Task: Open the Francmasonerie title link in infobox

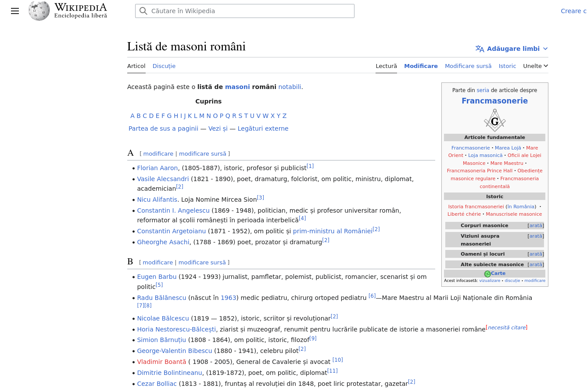Action: pyautogui.click(x=494, y=101)
